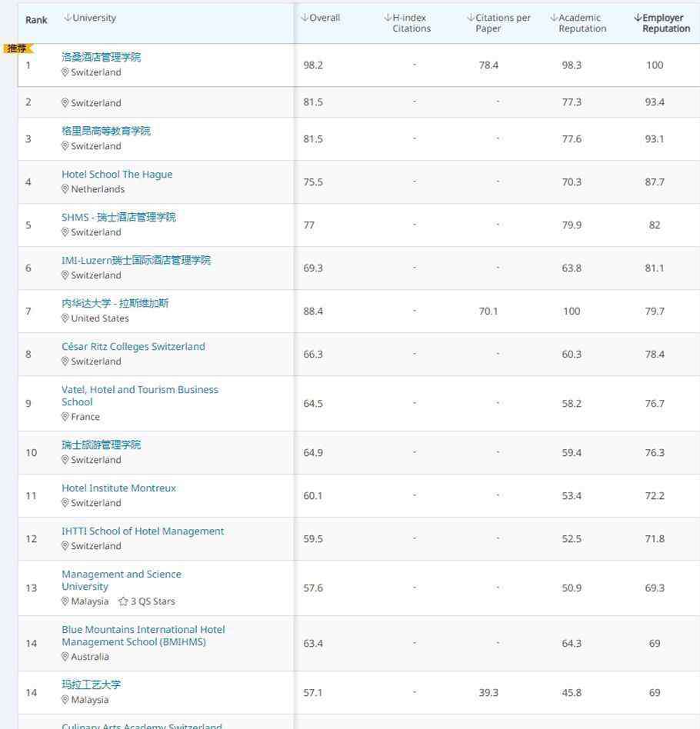Open César Ritz Colleges Switzerland page

[x=133, y=347]
